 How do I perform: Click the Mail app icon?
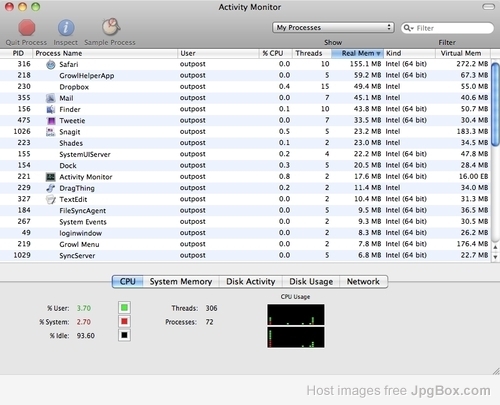(x=50, y=98)
